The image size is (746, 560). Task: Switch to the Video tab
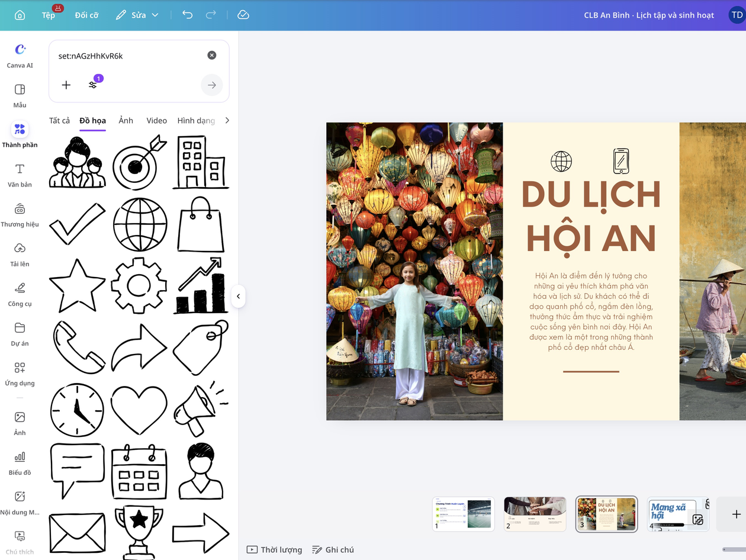pyautogui.click(x=157, y=121)
